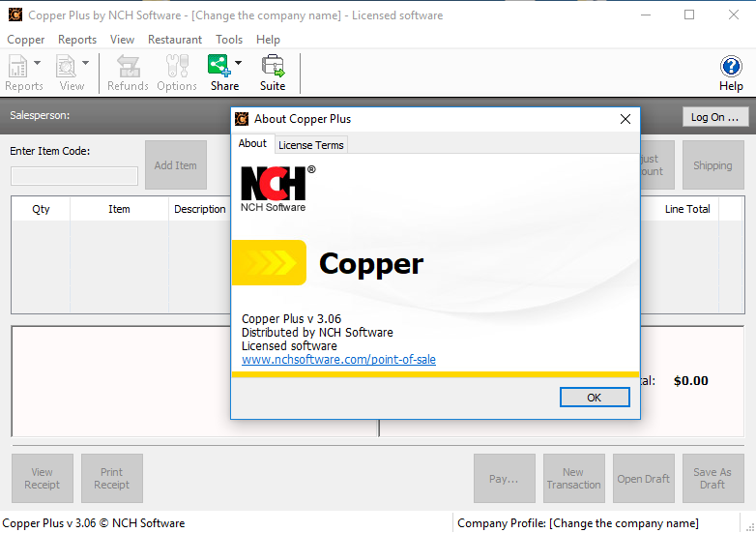Open the NCH Suite toolbar icon
756x533 pixels.
(x=273, y=73)
